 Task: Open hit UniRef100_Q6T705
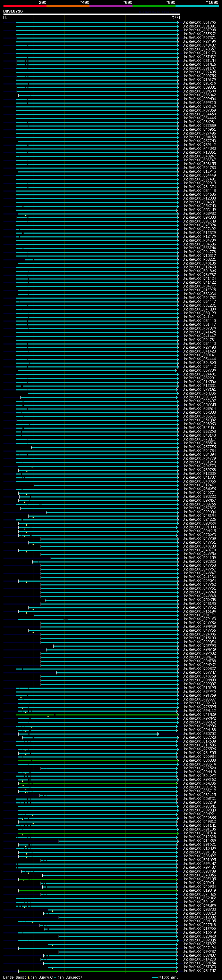point(199,23)
